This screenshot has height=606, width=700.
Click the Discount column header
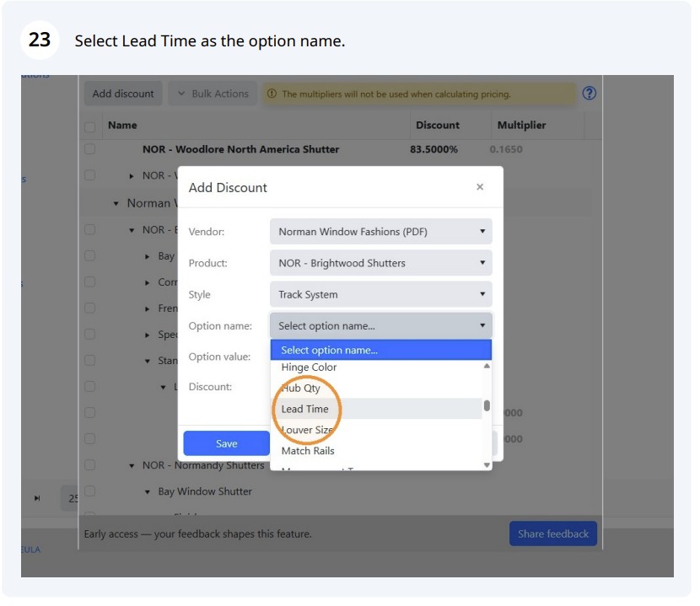[438, 126]
